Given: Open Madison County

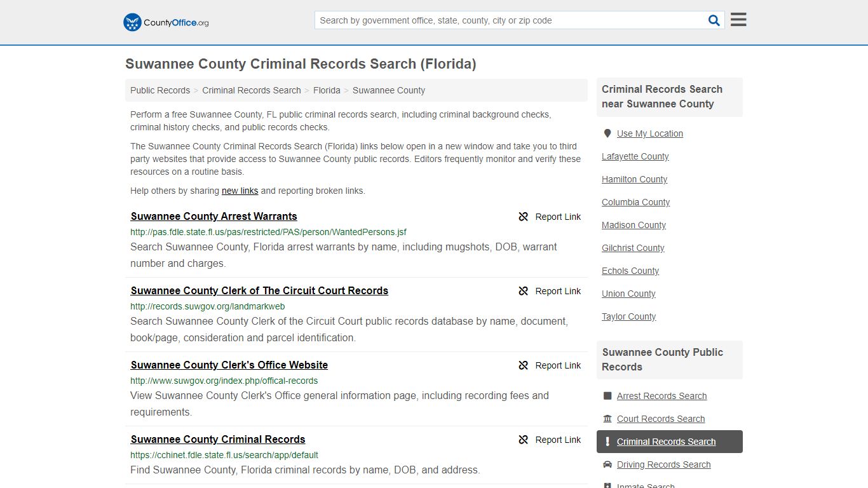Looking at the screenshot, I should (634, 225).
